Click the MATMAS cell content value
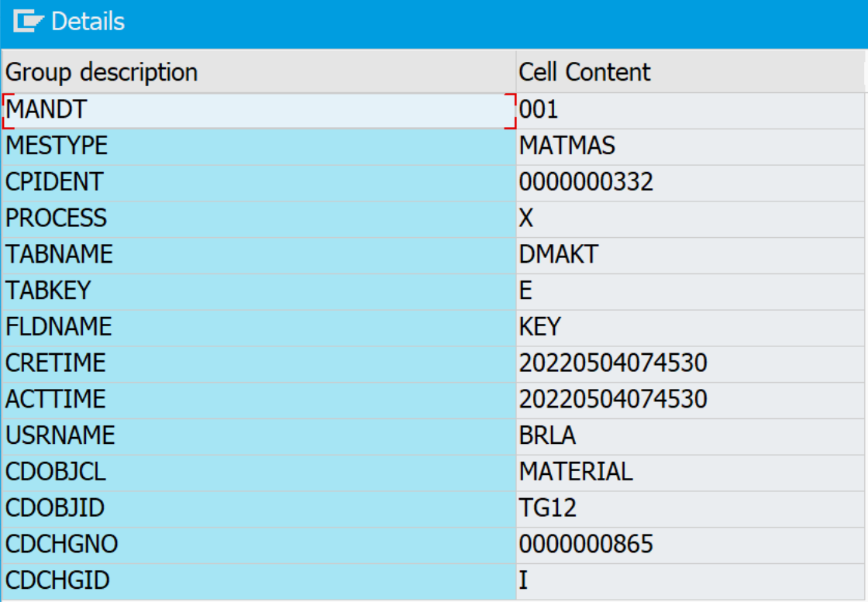The image size is (868, 602). click(x=567, y=146)
